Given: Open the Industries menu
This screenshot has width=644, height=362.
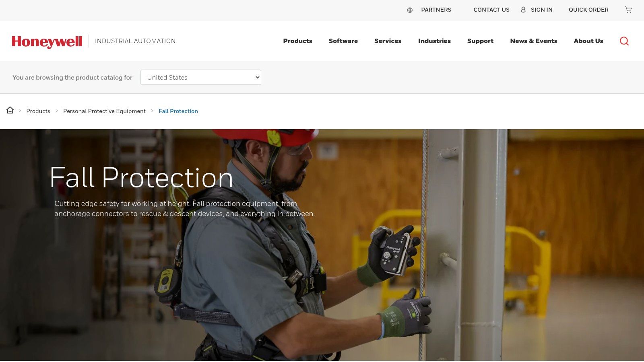Looking at the screenshot, I should point(434,41).
